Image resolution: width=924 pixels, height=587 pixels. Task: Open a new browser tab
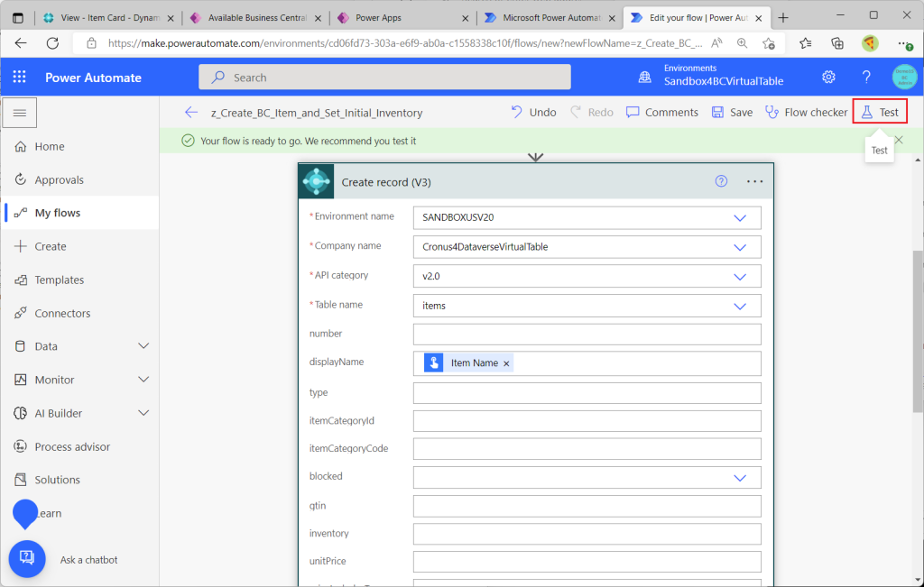coord(783,18)
